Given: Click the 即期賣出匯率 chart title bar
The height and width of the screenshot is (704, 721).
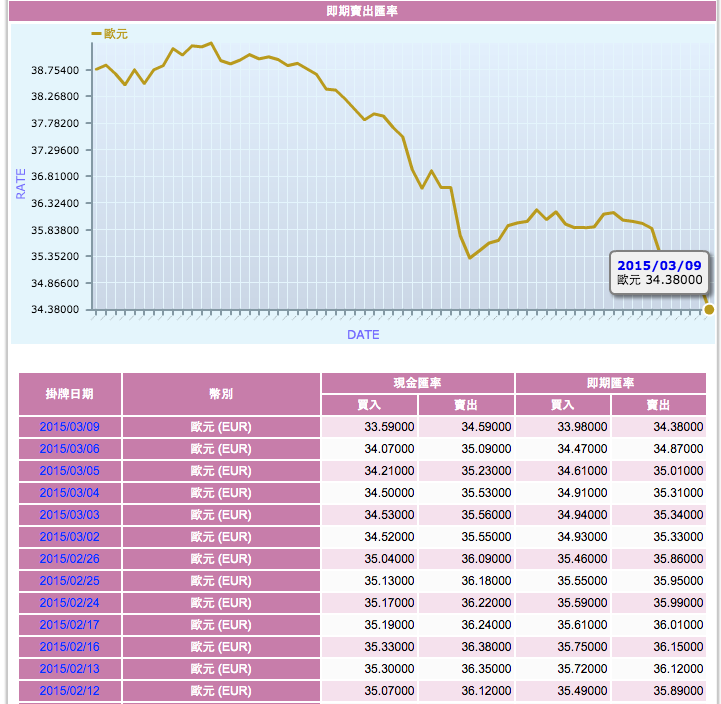Looking at the screenshot, I should [362, 11].
